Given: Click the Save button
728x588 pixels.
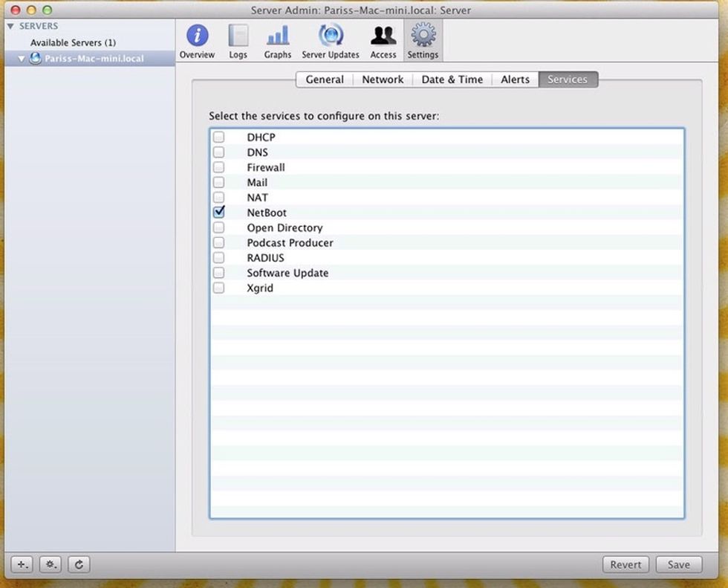Looking at the screenshot, I should [x=678, y=564].
